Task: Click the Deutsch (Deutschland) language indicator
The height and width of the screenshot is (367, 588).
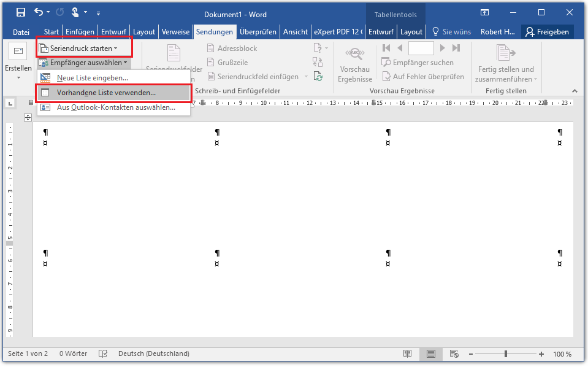Action: click(153, 354)
